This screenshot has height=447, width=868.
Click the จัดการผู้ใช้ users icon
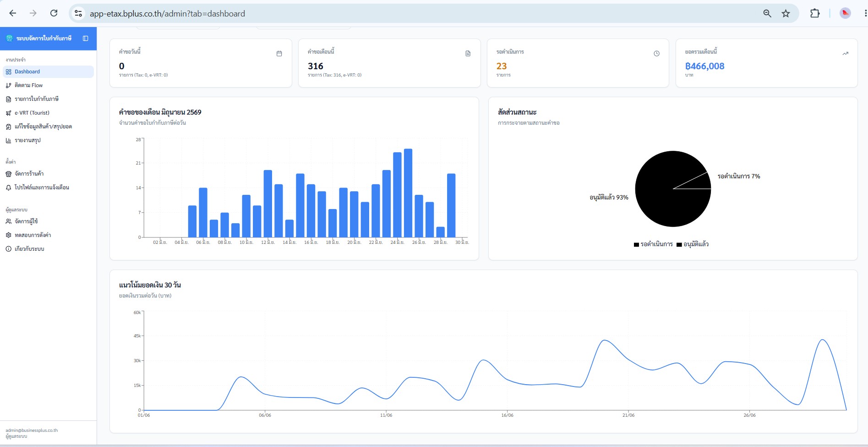8,221
